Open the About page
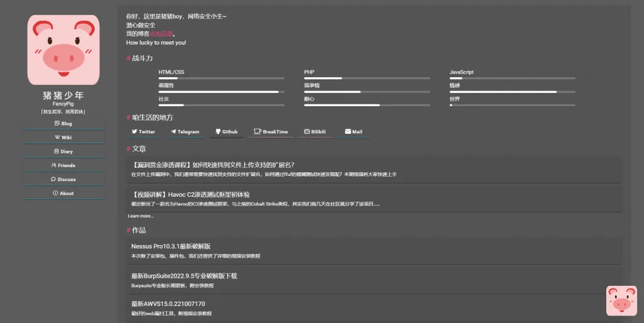The height and width of the screenshot is (323, 644). point(64,194)
